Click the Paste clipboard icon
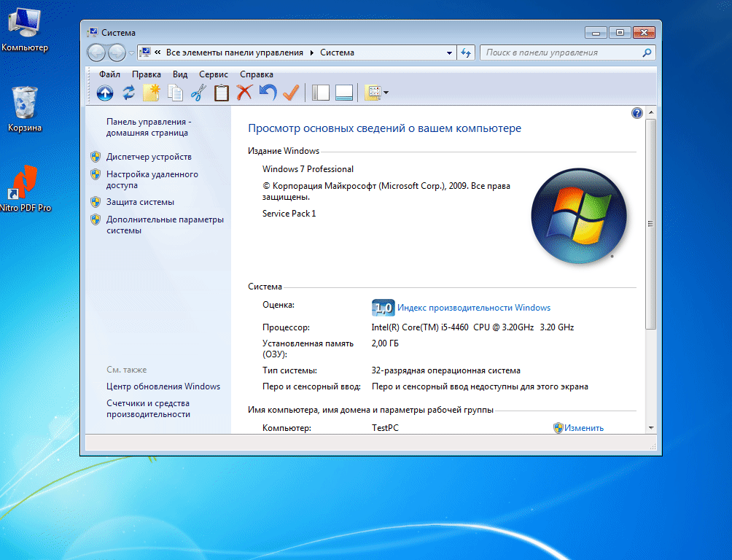The height and width of the screenshot is (560, 732). coord(222,93)
